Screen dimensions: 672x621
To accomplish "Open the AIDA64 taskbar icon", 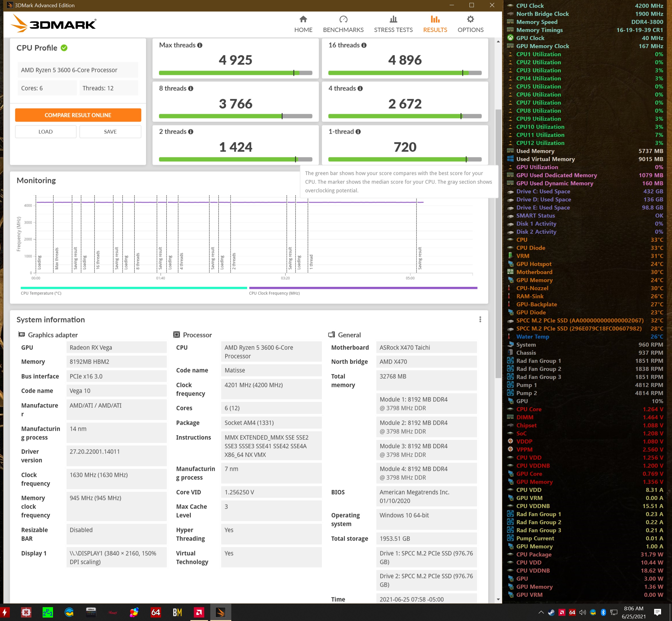I will tap(156, 612).
